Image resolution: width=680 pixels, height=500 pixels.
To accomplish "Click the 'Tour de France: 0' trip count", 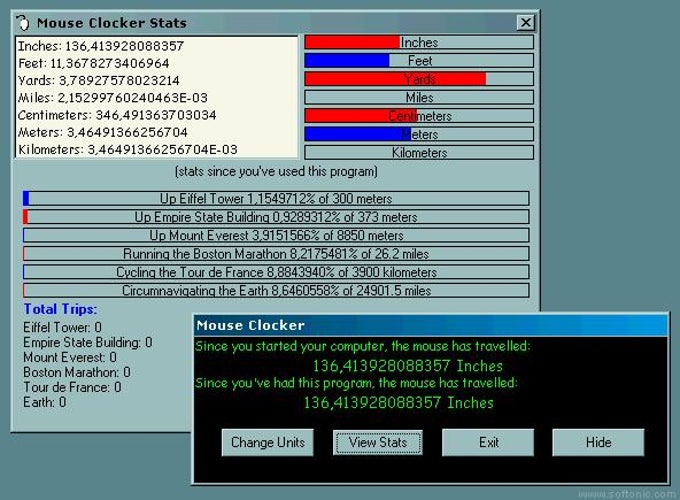I will 72,387.
